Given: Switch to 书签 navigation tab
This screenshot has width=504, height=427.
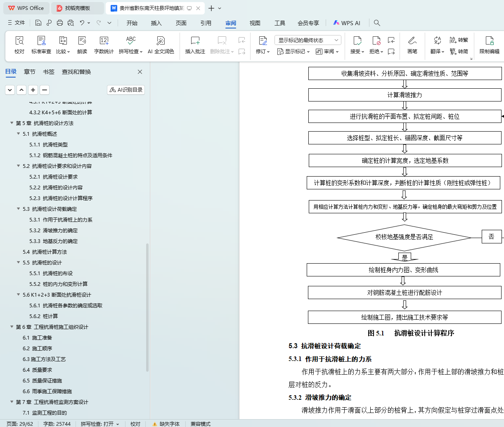Looking at the screenshot, I should [x=49, y=72].
